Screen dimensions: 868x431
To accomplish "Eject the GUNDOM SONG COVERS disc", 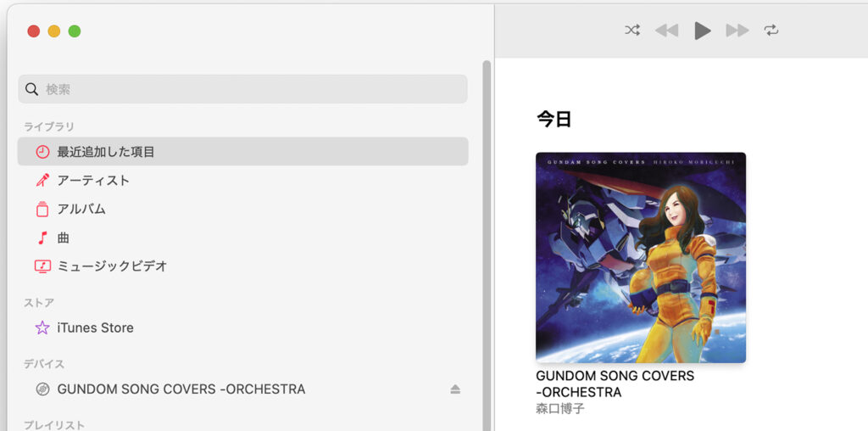I will (x=455, y=389).
